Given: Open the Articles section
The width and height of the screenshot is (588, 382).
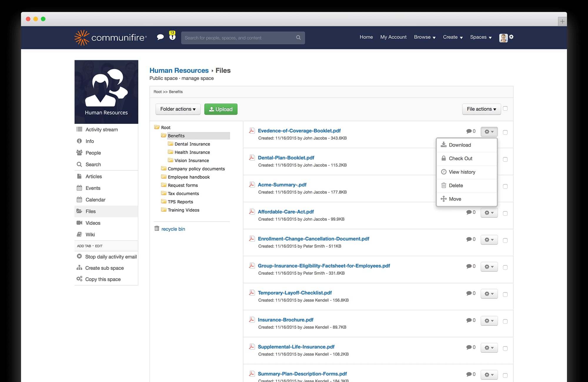Looking at the screenshot, I should [x=93, y=176].
